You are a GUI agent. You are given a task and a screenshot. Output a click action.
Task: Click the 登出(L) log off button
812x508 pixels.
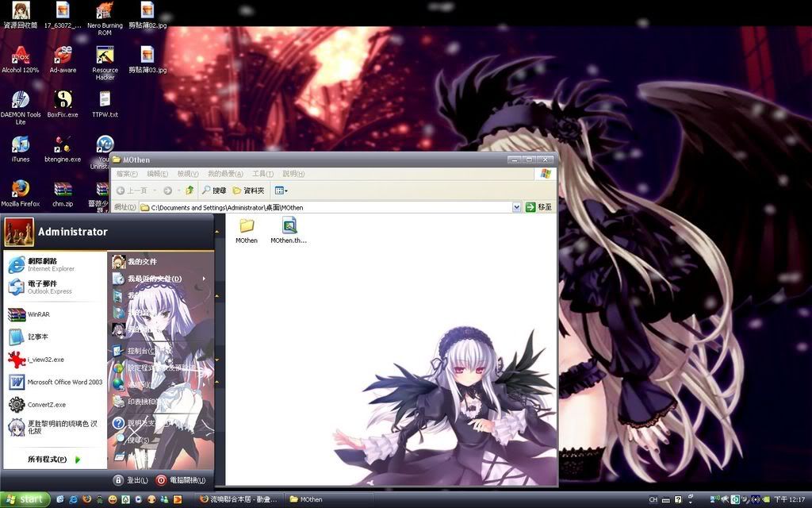click(x=131, y=480)
